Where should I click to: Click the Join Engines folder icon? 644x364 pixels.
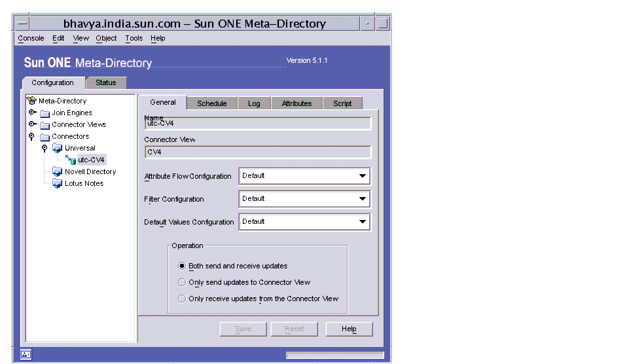[x=45, y=113]
